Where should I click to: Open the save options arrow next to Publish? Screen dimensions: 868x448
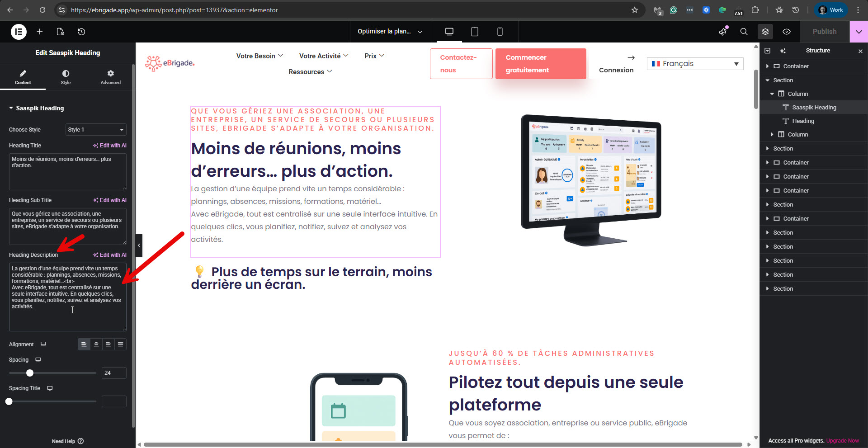(859, 32)
